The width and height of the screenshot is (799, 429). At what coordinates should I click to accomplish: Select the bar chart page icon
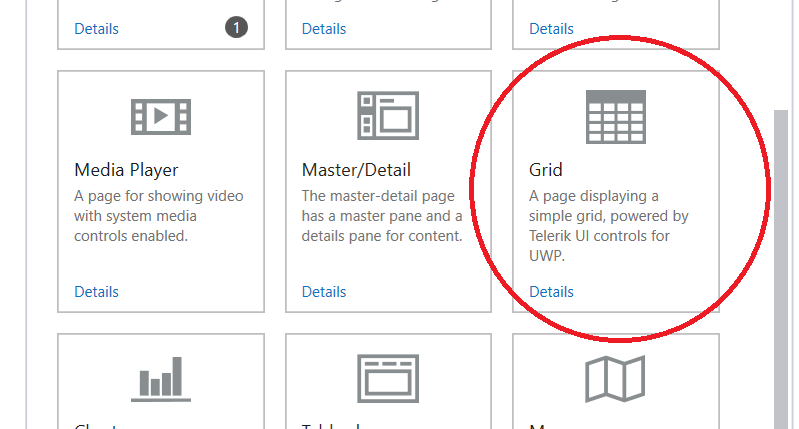pos(161,379)
